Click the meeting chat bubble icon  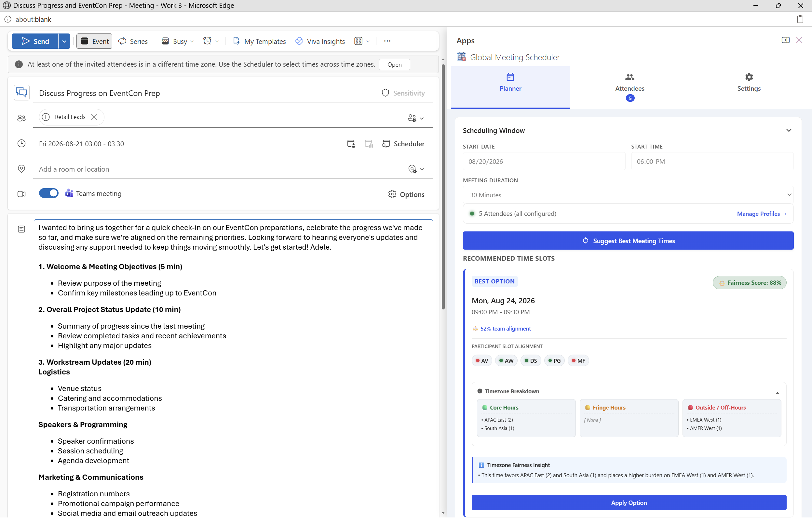[x=22, y=93]
